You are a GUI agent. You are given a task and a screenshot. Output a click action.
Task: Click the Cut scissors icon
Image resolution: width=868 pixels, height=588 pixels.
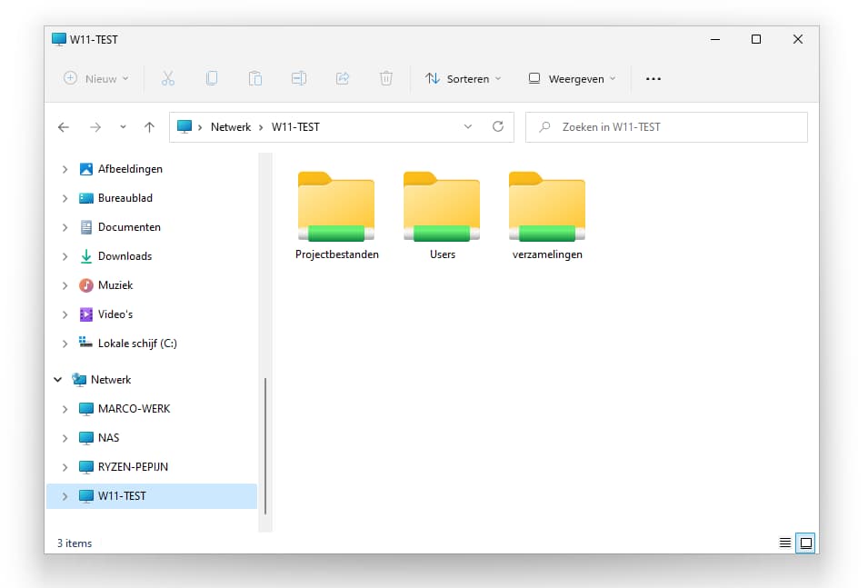click(168, 79)
